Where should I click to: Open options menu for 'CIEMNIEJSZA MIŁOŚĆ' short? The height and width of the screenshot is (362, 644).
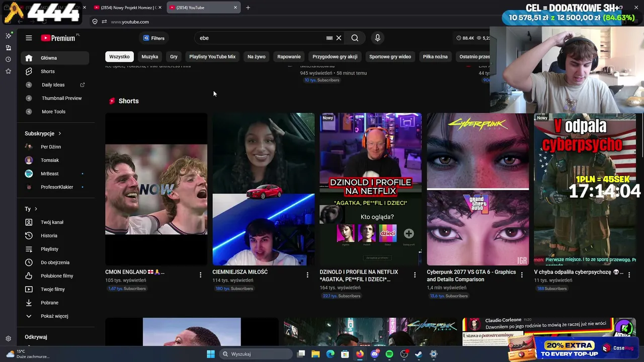click(x=307, y=275)
